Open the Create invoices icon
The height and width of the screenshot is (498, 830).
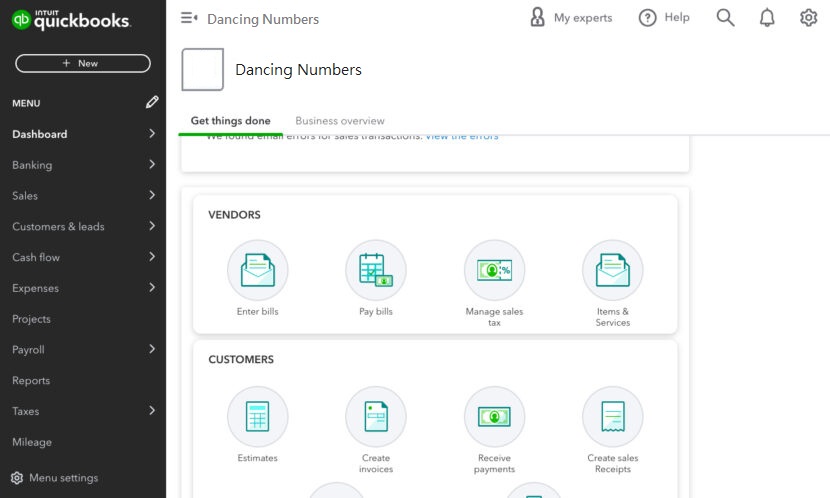point(376,417)
